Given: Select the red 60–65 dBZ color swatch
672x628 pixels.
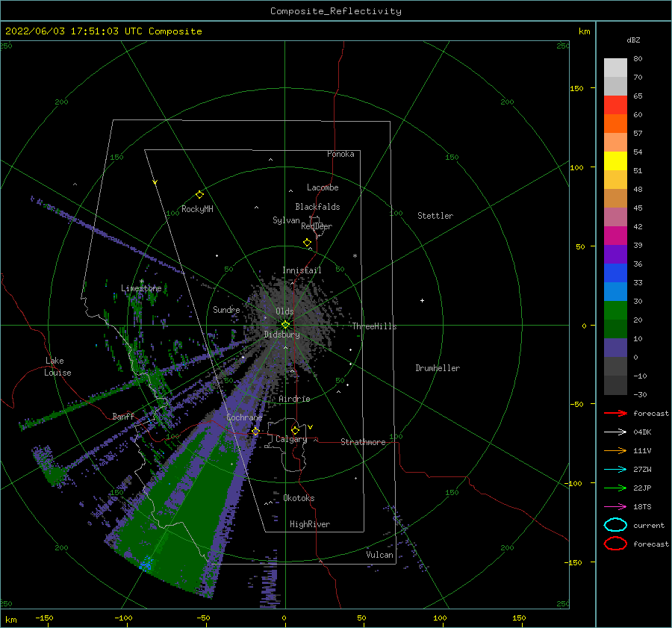Looking at the screenshot, I should click(615, 105).
